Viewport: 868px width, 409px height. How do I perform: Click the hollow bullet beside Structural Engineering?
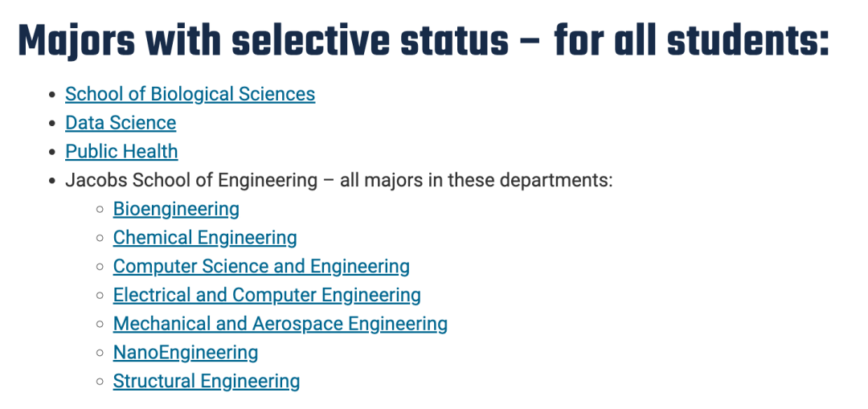(x=100, y=382)
